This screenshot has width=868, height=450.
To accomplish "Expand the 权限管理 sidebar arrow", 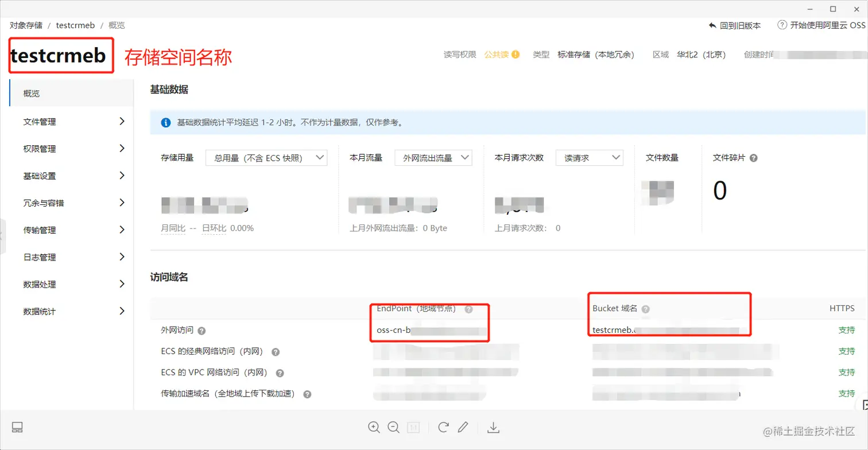I will pos(122,148).
